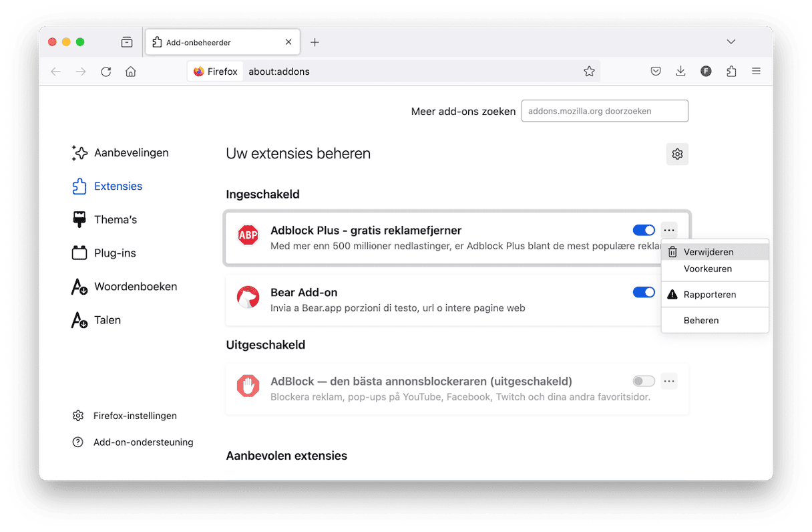Viewport: 812px width, 532px height.
Task: Go forward to the next page
Action: coord(81,72)
